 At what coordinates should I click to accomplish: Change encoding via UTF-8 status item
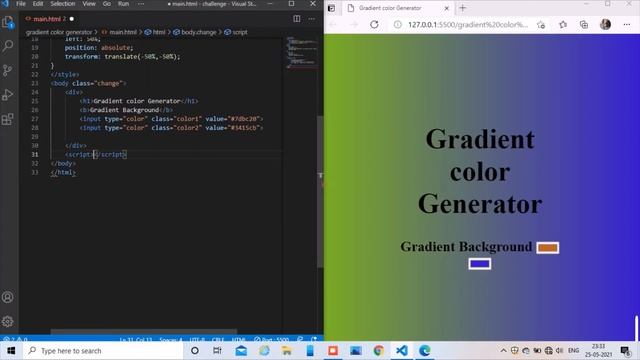pos(197,340)
